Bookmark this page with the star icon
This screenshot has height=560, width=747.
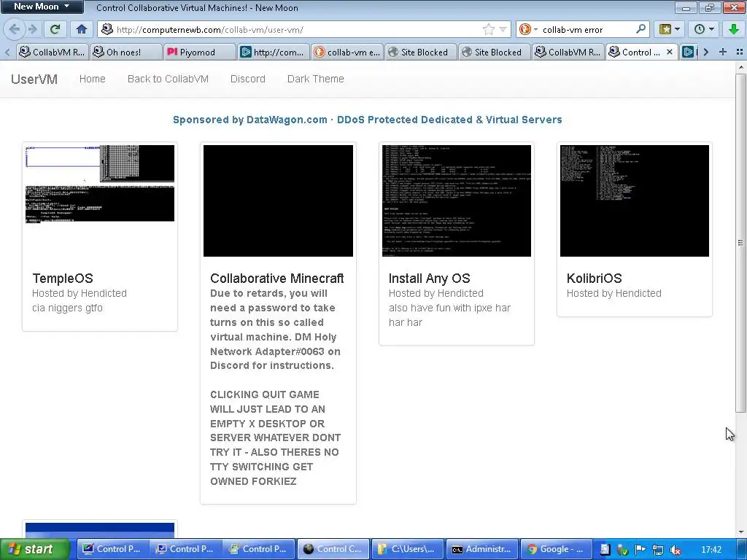click(x=488, y=29)
